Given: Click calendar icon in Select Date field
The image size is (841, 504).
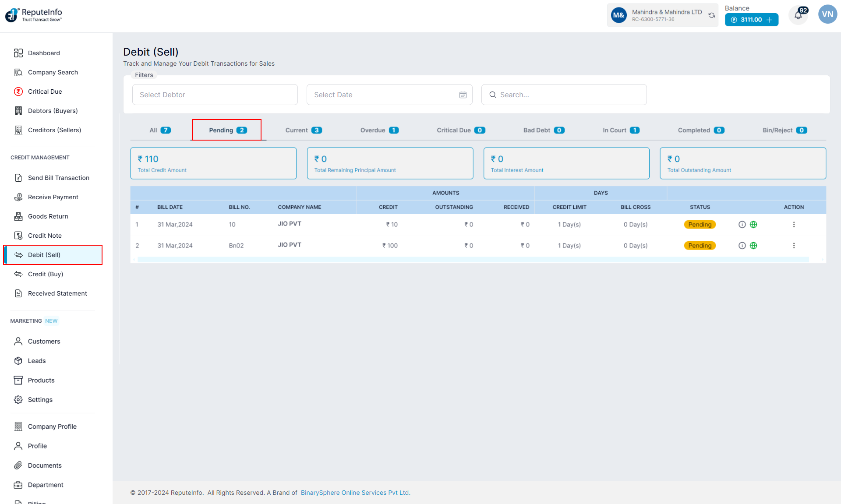Looking at the screenshot, I should [463, 95].
